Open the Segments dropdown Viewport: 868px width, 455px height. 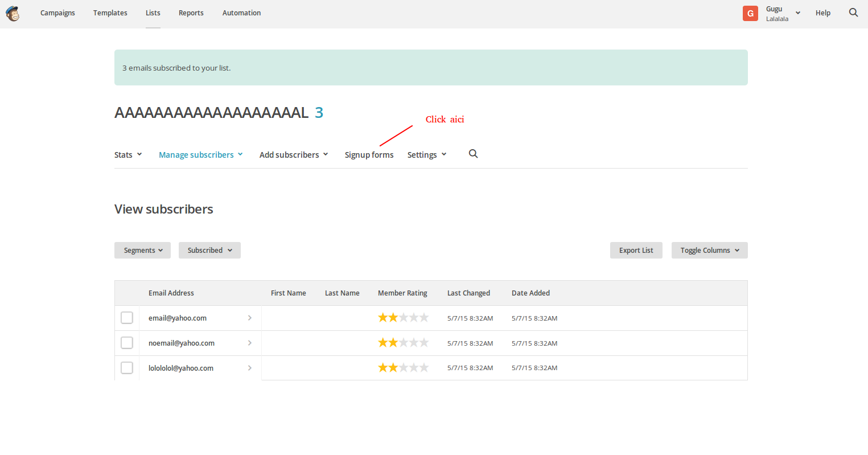pyautogui.click(x=142, y=251)
